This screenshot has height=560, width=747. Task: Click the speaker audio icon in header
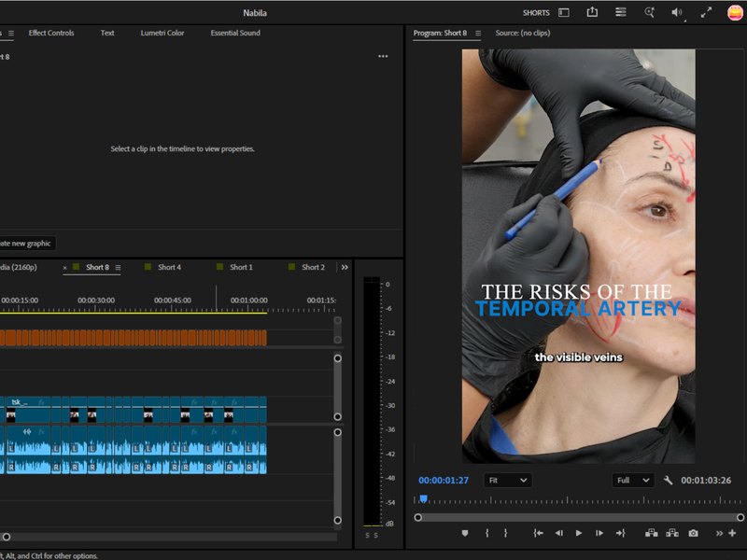click(677, 13)
